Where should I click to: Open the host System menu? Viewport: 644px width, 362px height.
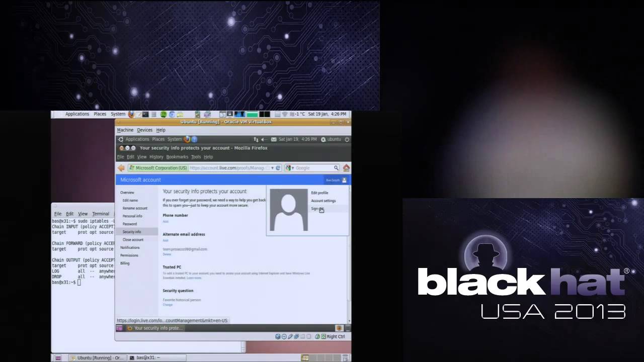point(118,114)
